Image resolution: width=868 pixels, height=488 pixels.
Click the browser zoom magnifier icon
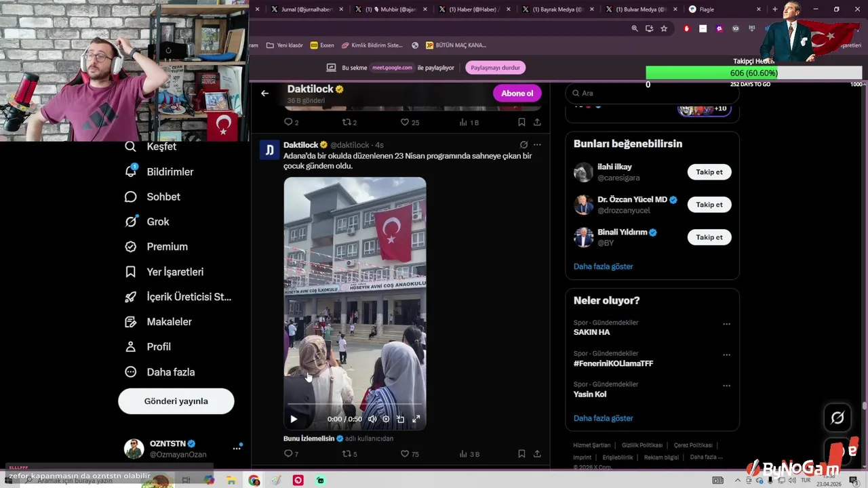pyautogui.click(x=635, y=28)
